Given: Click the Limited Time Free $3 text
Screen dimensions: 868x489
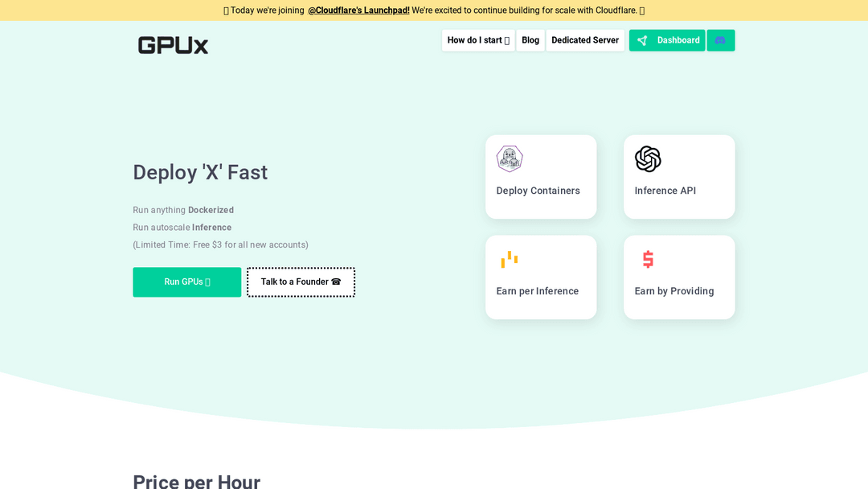Looking at the screenshot, I should (x=220, y=244).
